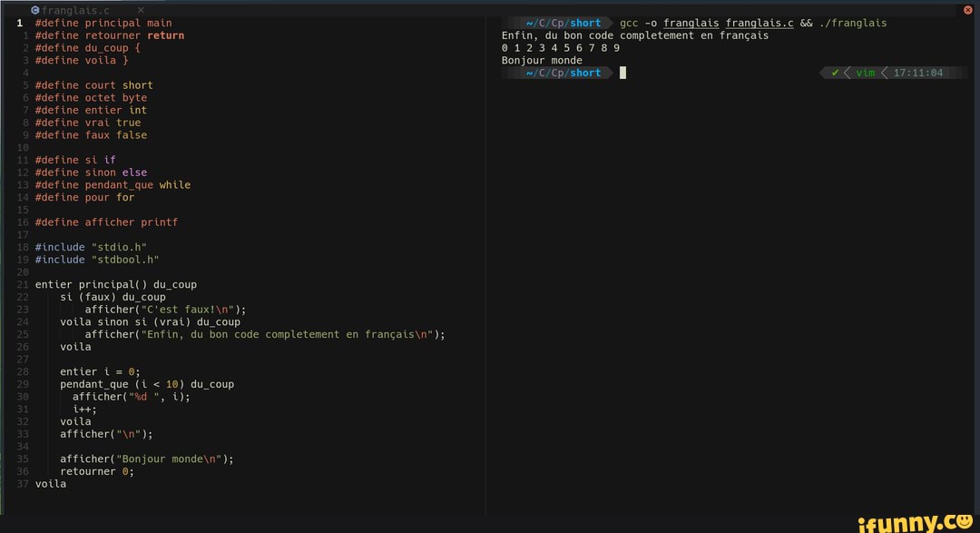Click the '#define afficher printf' line
Screen dimensions: 980x533
[x=106, y=222]
